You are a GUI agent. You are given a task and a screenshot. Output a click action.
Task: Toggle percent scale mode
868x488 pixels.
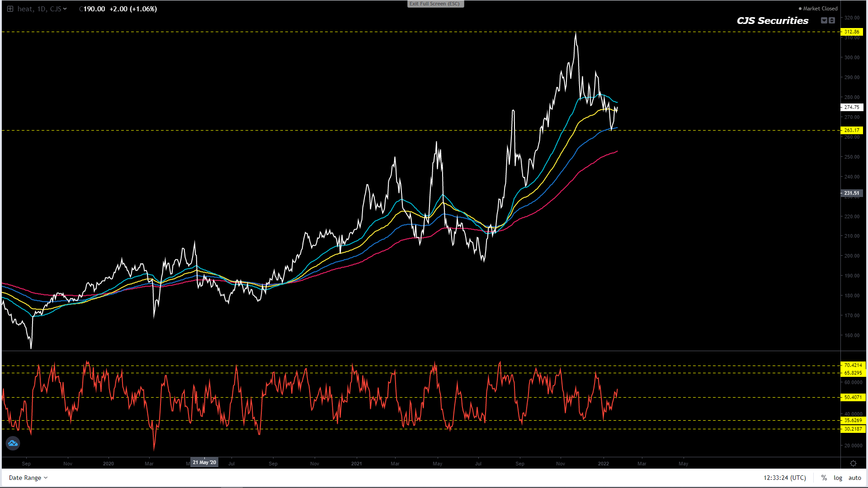pyautogui.click(x=824, y=478)
